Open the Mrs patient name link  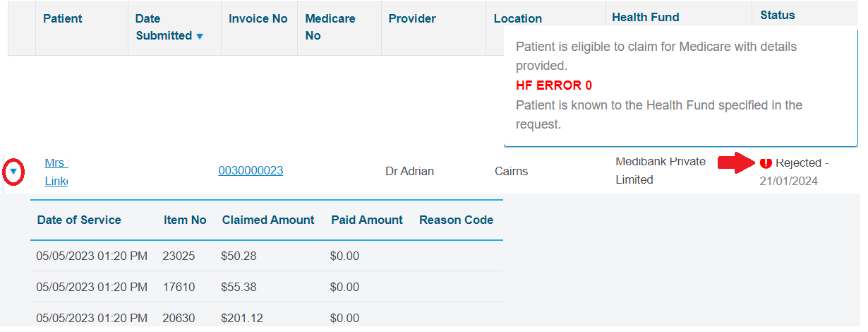click(55, 172)
